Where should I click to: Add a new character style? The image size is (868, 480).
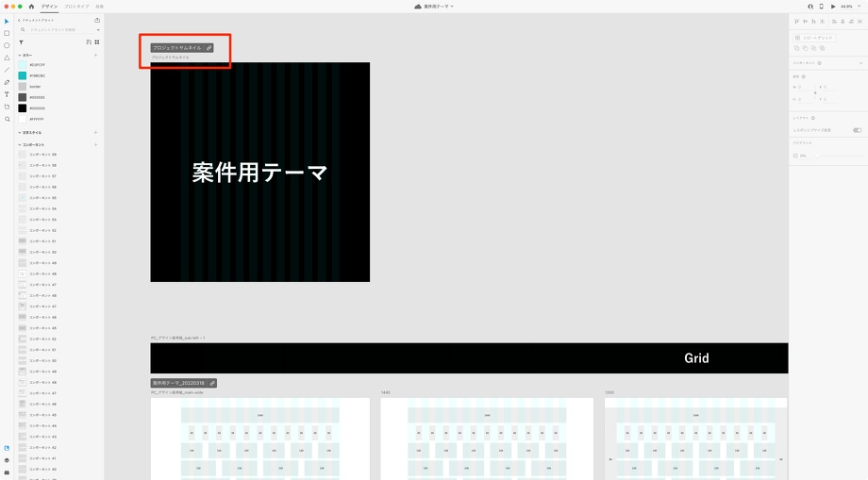click(x=96, y=133)
